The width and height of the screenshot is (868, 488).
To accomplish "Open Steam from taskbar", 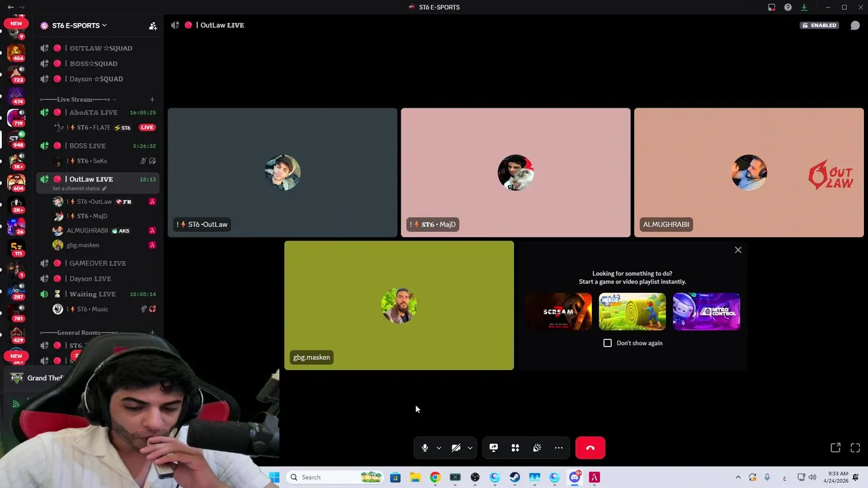I will (x=515, y=477).
